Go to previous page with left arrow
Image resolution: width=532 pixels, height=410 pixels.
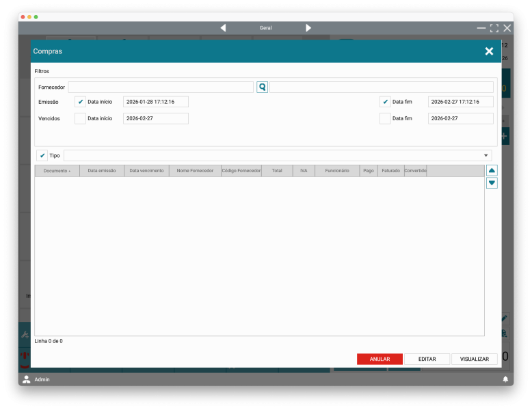(223, 28)
